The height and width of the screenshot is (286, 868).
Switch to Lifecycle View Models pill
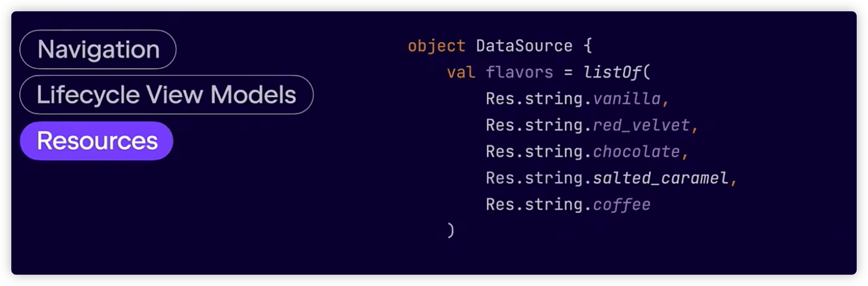point(166,95)
